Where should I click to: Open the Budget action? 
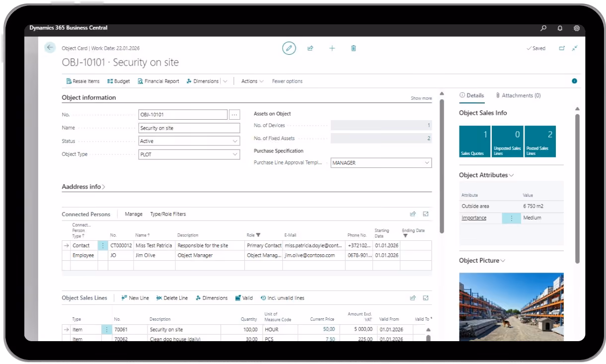119,81
